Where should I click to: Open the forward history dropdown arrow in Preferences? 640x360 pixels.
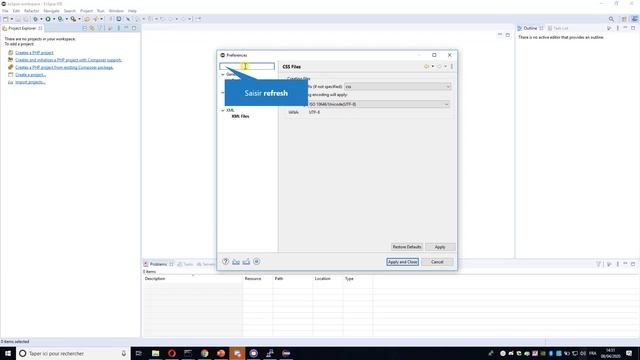click(446, 67)
